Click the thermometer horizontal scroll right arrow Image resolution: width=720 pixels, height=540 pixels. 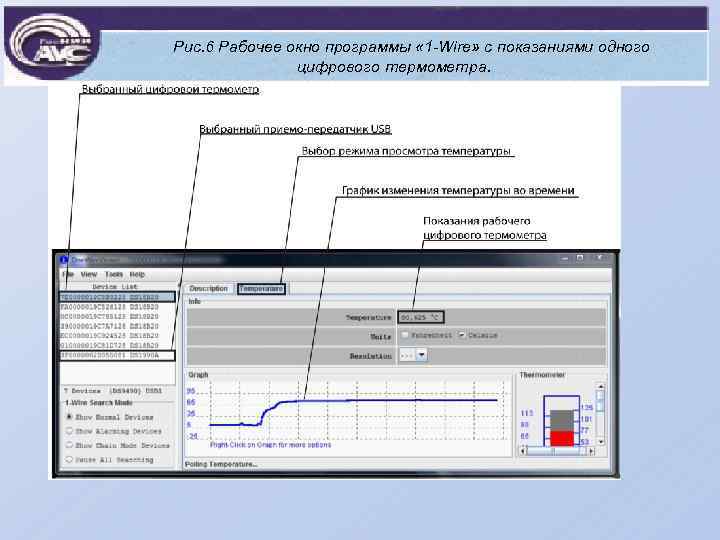click(591, 451)
